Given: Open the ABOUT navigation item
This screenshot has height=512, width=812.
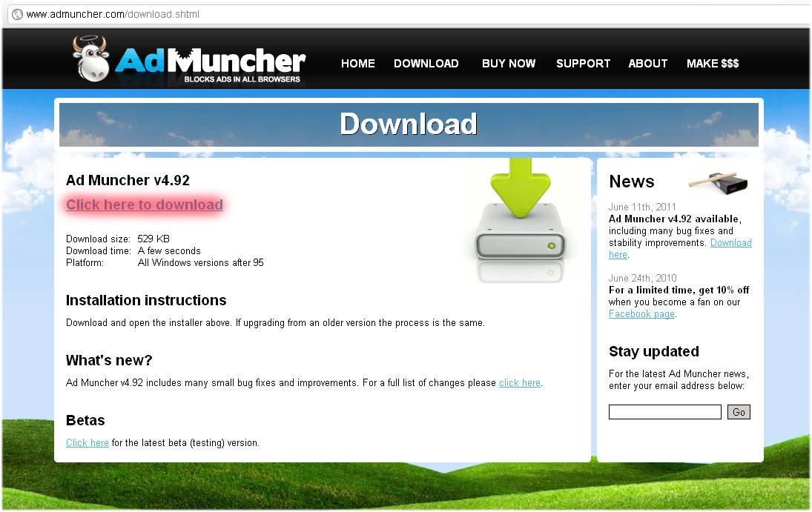Looking at the screenshot, I should click(x=648, y=64).
